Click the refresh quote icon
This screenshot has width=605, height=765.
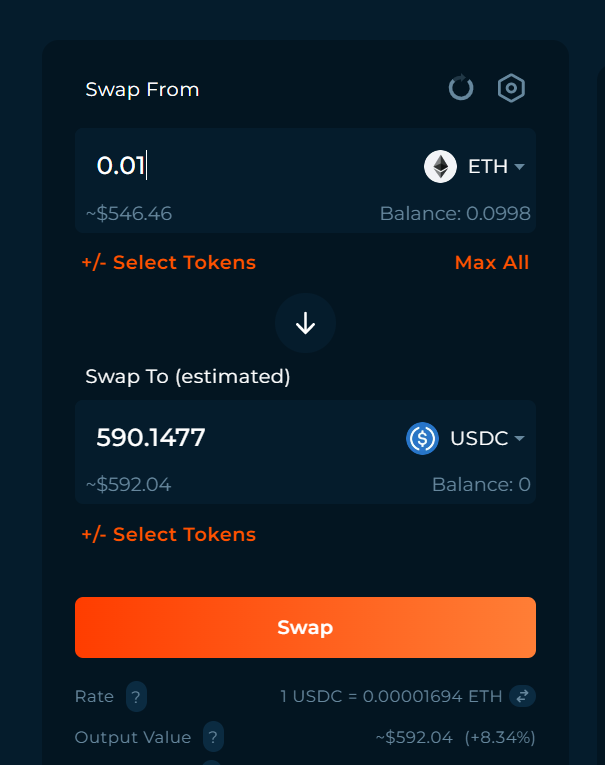click(x=461, y=88)
